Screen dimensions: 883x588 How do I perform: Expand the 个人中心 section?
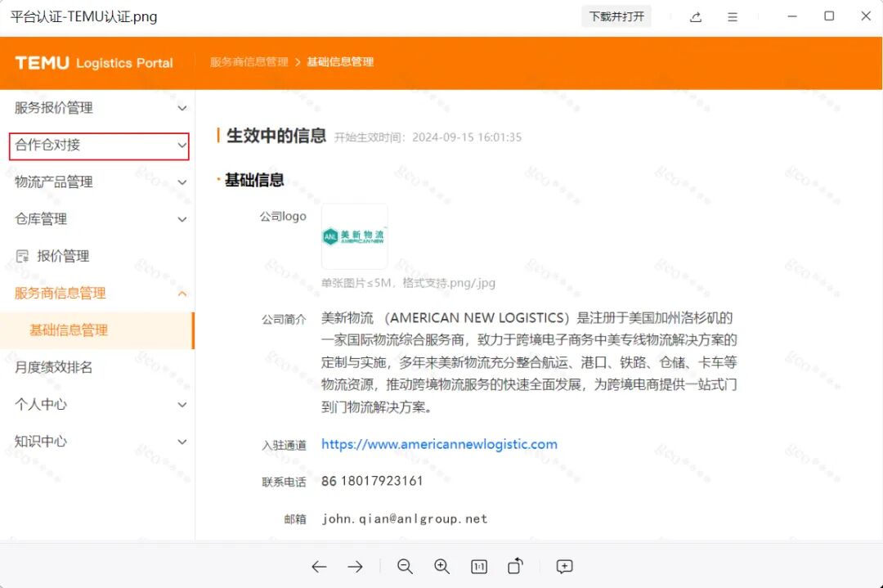[98, 404]
